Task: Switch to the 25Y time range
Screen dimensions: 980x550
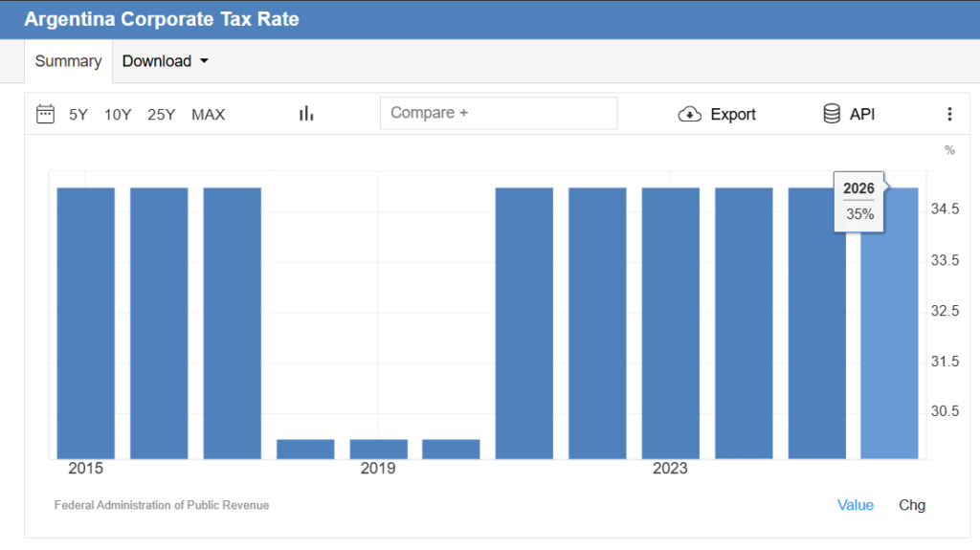Action: pyautogui.click(x=161, y=115)
